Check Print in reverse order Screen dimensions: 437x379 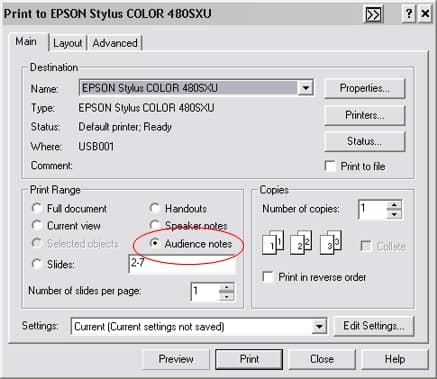click(x=268, y=277)
